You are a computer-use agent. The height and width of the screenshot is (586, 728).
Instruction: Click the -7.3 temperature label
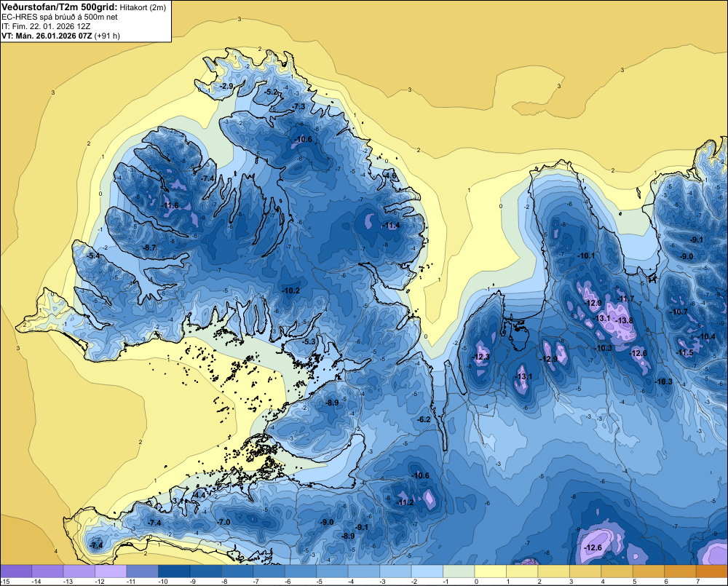[298, 107]
